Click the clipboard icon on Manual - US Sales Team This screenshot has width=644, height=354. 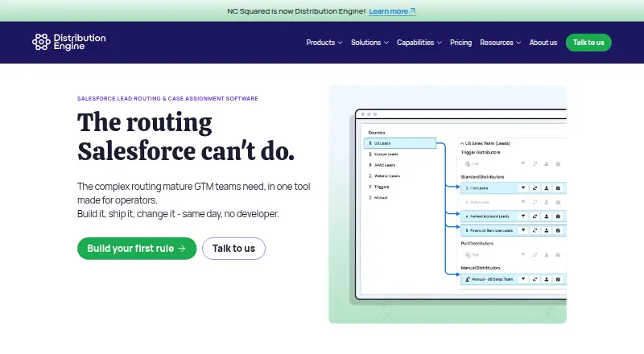pyautogui.click(x=558, y=279)
